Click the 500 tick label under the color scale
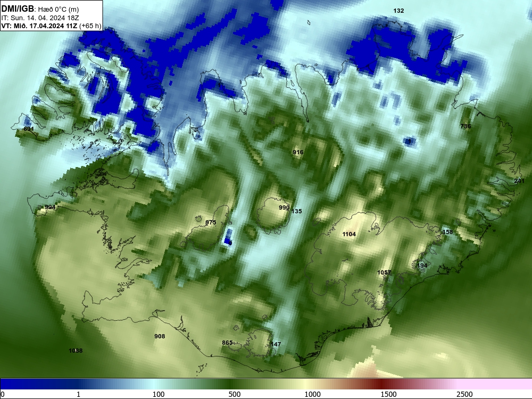Viewport: 532px width, 399px height. pyautogui.click(x=235, y=394)
